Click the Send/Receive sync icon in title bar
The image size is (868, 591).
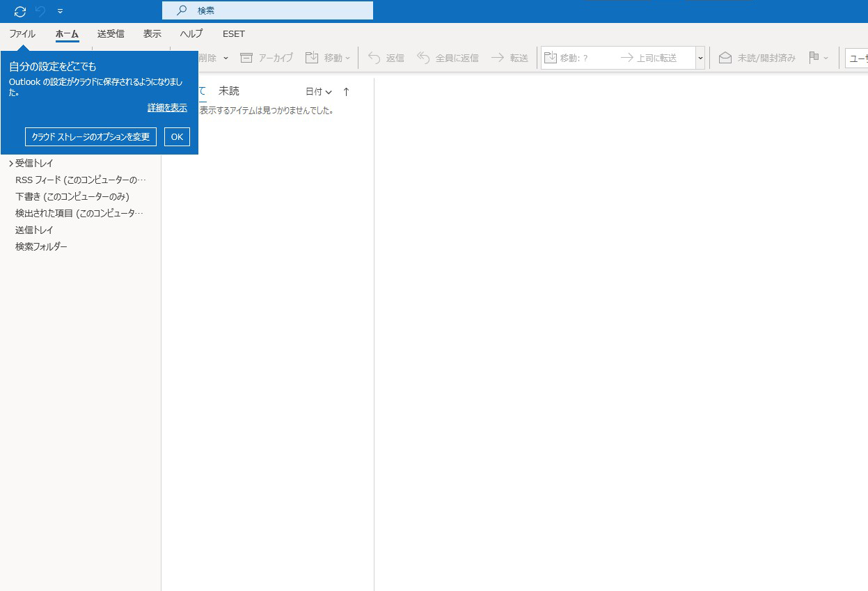click(x=20, y=11)
